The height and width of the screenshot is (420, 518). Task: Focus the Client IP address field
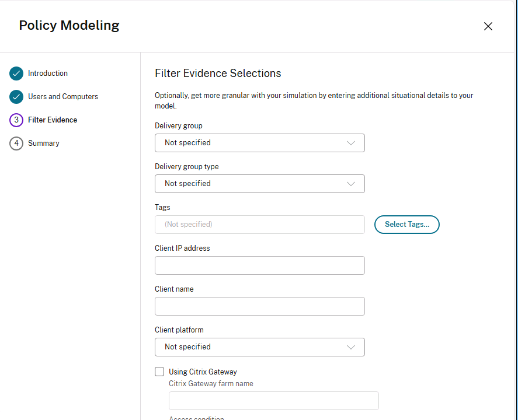[x=260, y=265]
